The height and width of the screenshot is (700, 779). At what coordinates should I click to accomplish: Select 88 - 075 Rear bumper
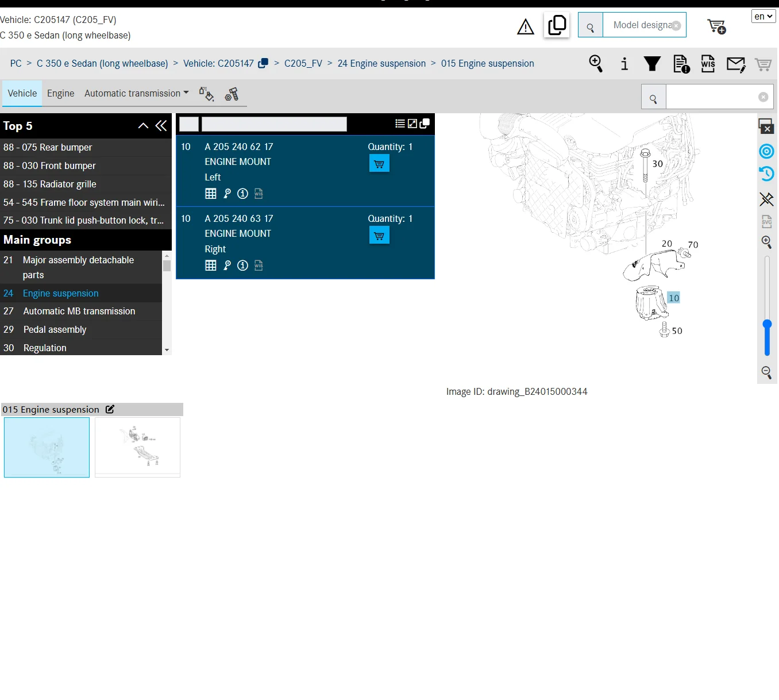point(86,147)
